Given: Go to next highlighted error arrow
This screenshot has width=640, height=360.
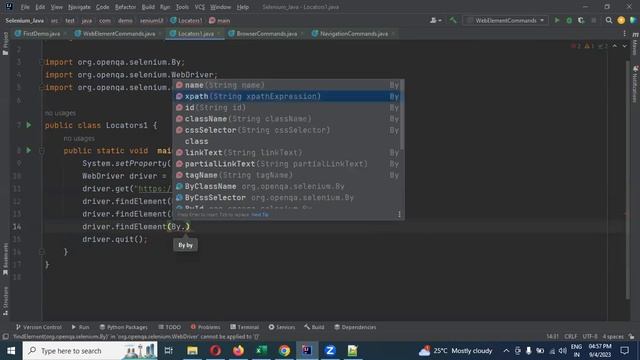Looking at the screenshot, I should pos(624,46).
